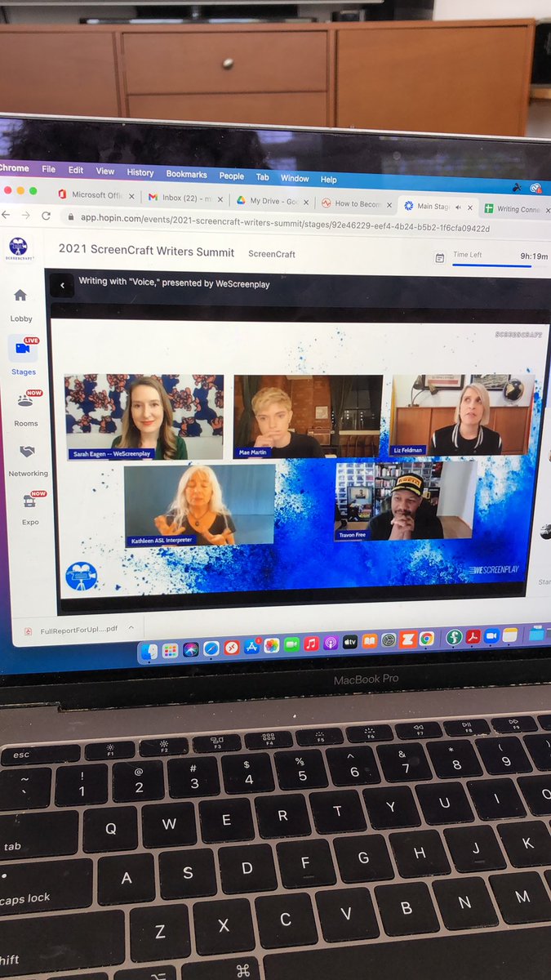
Task: Click the schedule calendar icon near Time Left
Action: tap(439, 258)
